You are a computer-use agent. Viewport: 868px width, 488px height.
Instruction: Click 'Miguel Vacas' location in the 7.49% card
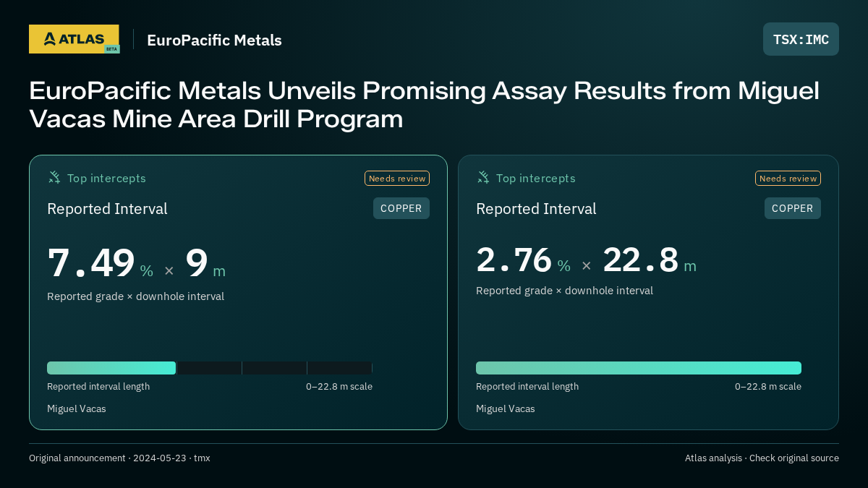[77, 409]
